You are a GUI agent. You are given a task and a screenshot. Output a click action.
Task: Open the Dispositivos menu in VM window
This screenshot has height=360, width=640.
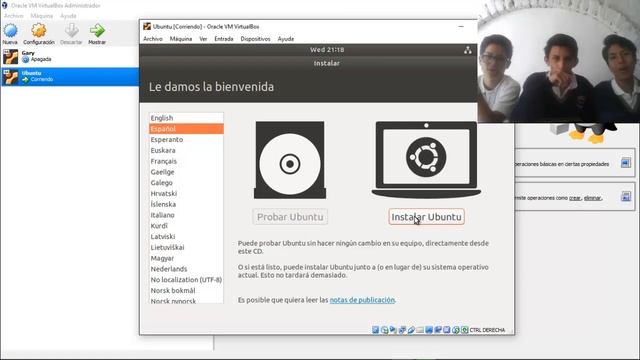256,39
